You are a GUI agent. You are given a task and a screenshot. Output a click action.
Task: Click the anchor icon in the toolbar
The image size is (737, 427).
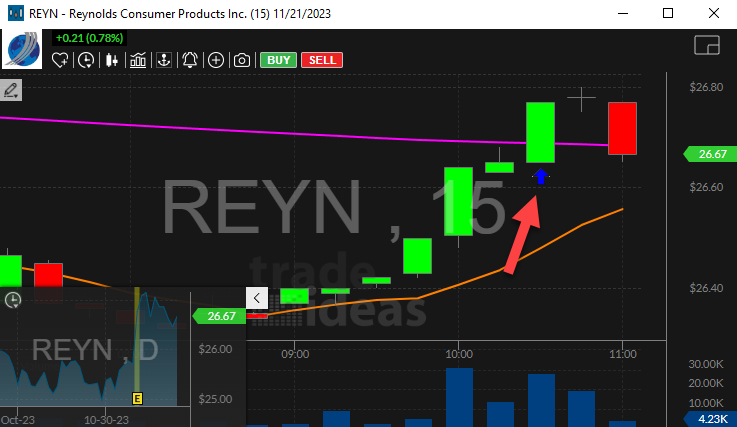tap(163, 60)
